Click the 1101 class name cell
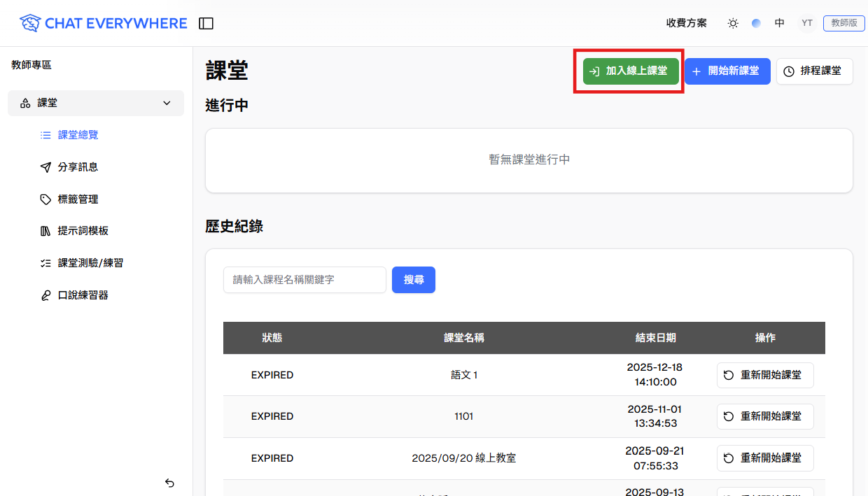The height and width of the screenshot is (496, 868). (x=464, y=416)
